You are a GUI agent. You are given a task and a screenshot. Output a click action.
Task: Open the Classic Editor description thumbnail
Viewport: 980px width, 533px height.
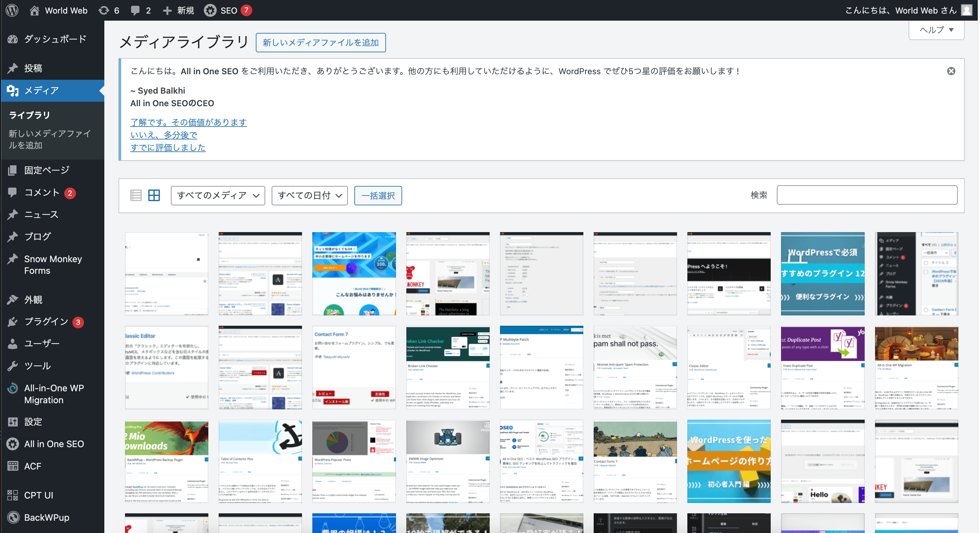pos(167,367)
